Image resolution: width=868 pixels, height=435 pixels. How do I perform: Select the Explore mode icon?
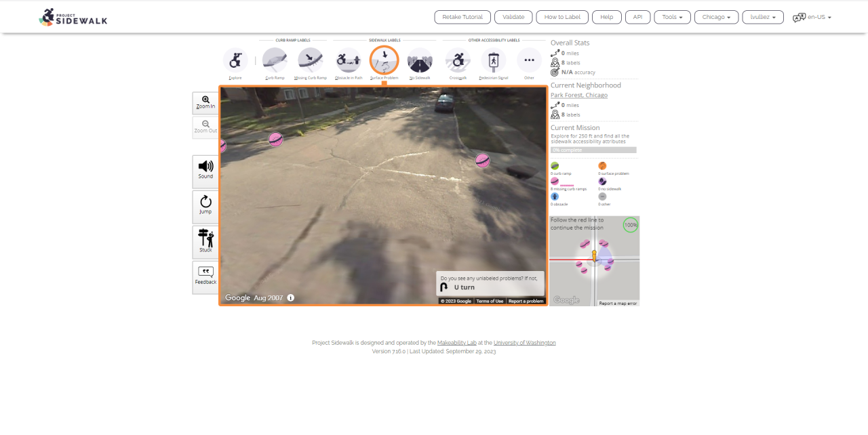[x=235, y=60]
